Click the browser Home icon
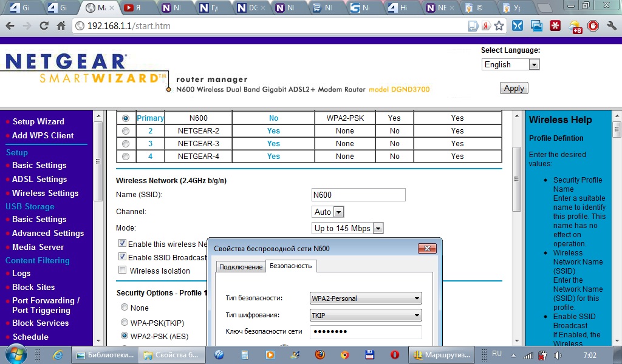This screenshot has width=622, height=364. point(61,26)
